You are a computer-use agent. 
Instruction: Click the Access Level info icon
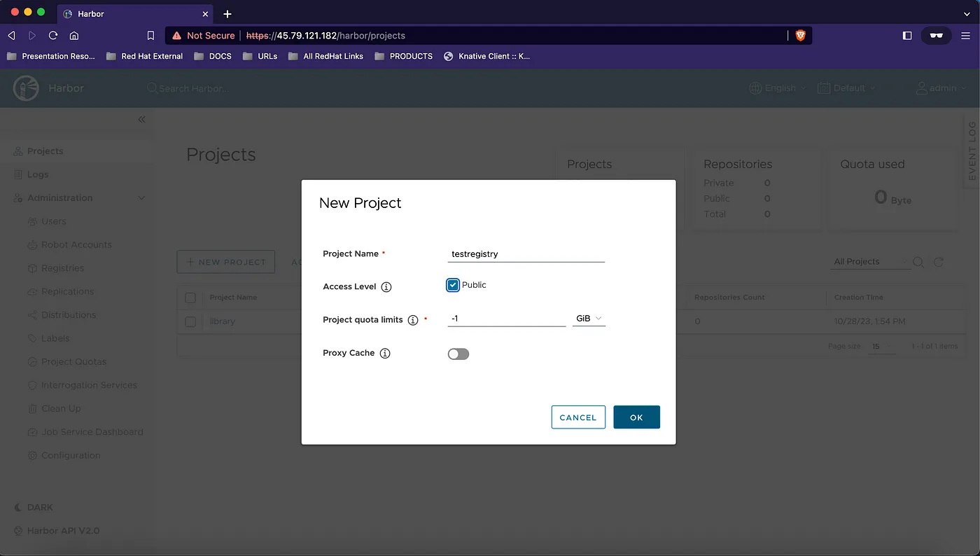(386, 287)
